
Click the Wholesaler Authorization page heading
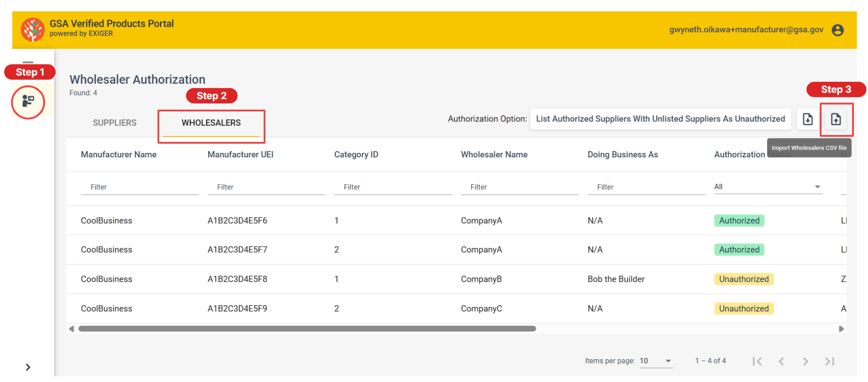pos(137,80)
